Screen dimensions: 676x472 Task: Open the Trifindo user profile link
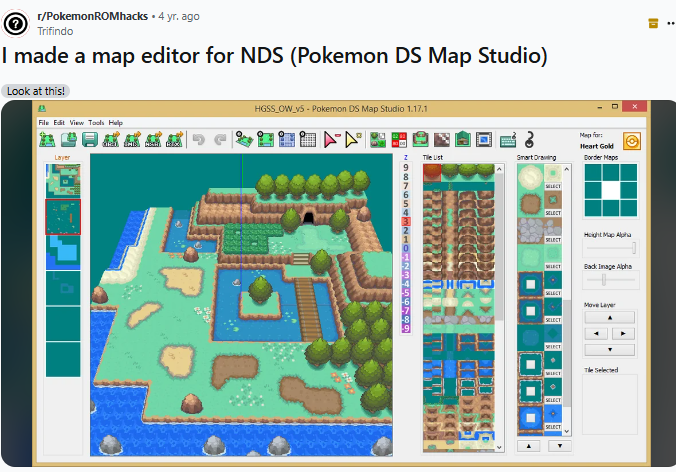coord(55,31)
